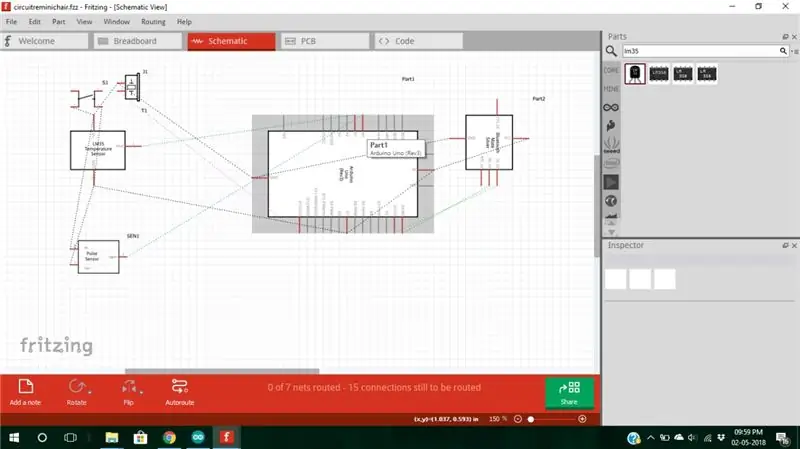The image size is (800, 449).
Task: Open the parts bin options dropdown
Action: click(794, 51)
